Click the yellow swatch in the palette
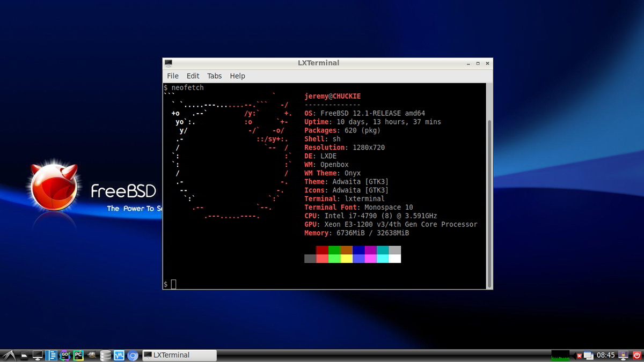This screenshot has width=644, height=362. 347,258
